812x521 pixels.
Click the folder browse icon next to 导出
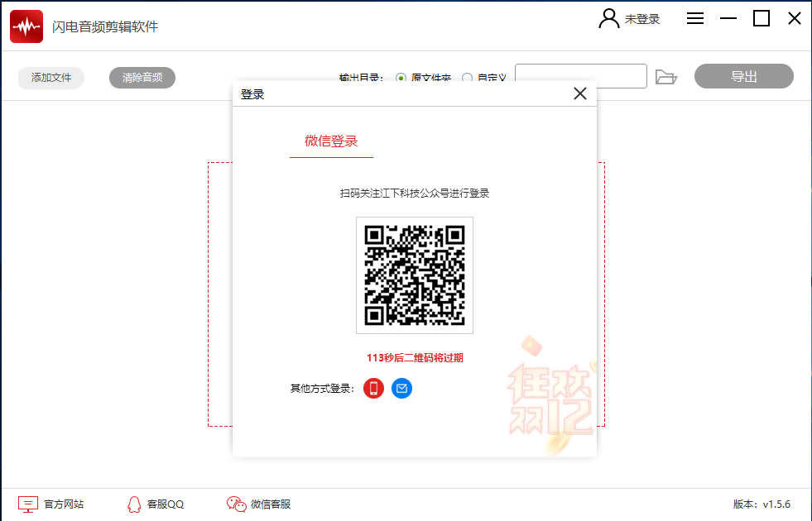pyautogui.click(x=667, y=75)
